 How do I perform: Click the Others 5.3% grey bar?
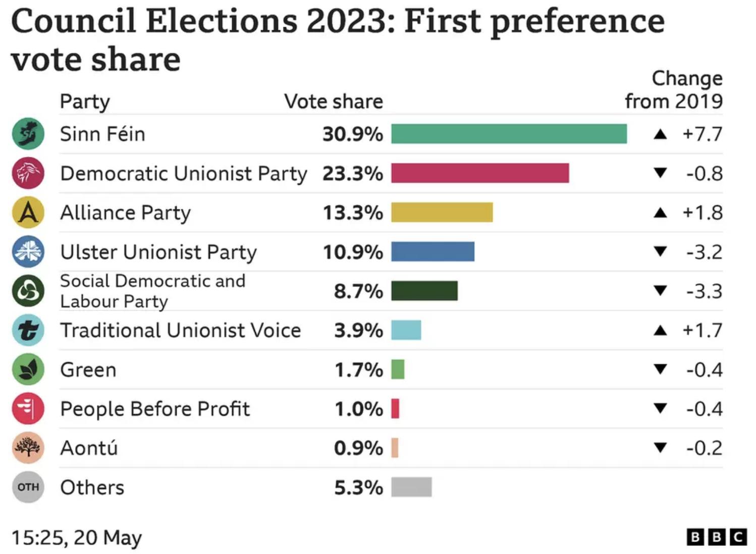[x=411, y=487]
